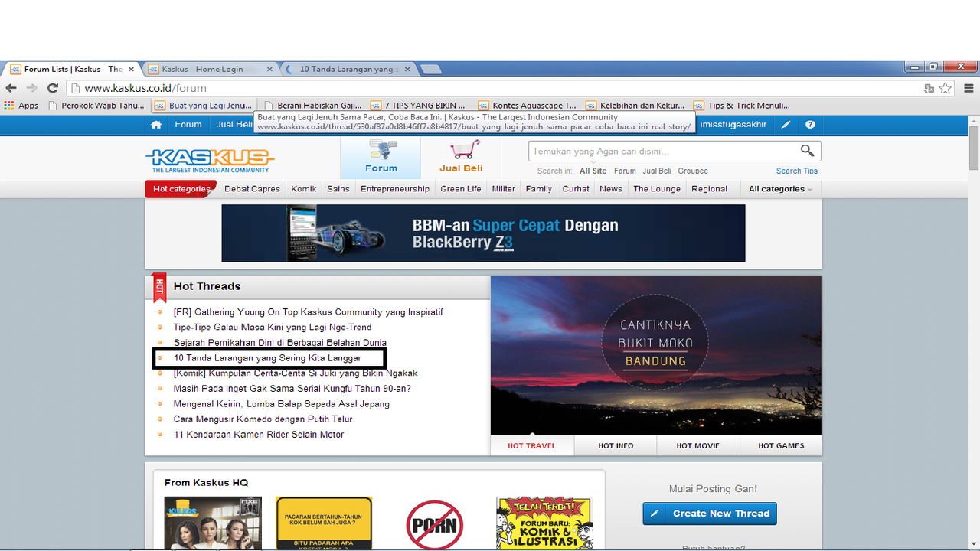Screen dimensions: 980x551
Task: Open thread Sejarah Pernikahan Dini
Action: point(280,342)
